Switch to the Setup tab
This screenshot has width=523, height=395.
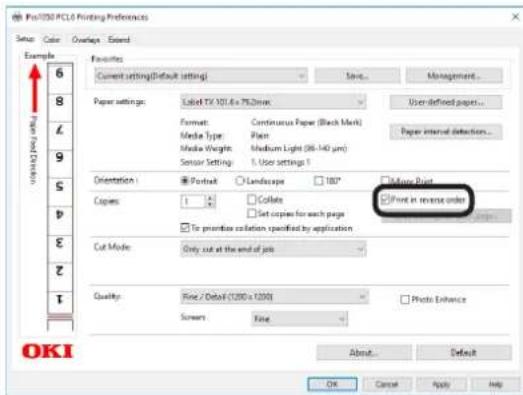(25, 39)
